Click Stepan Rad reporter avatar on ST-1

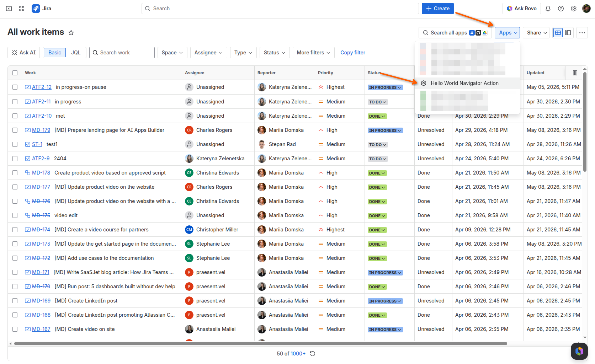click(262, 144)
